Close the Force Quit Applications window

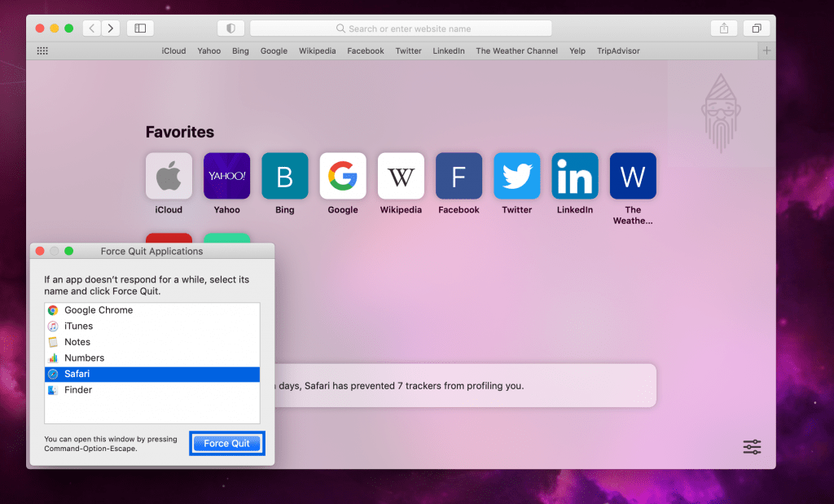click(40, 251)
